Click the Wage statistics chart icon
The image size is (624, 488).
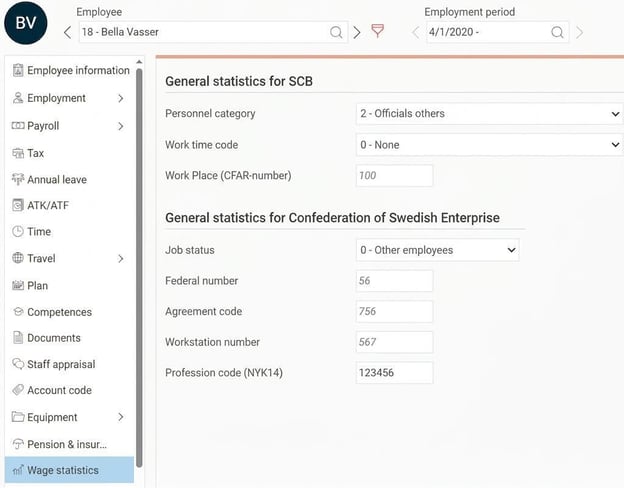(18, 470)
